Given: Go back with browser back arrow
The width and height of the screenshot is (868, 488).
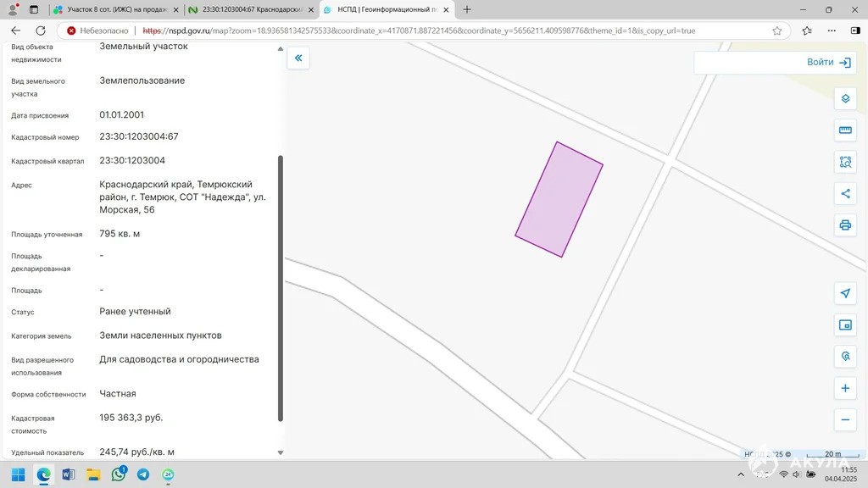Looking at the screenshot, I should tap(15, 30).
